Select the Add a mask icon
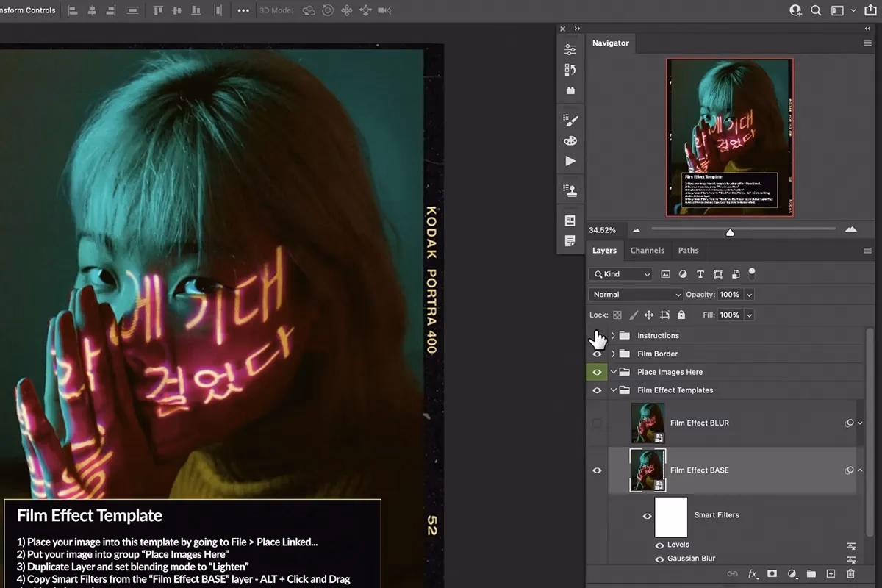This screenshot has width=882, height=588. tap(772, 573)
